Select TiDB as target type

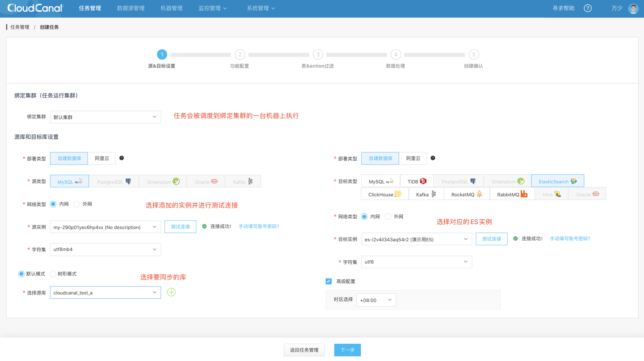pyautogui.click(x=416, y=181)
